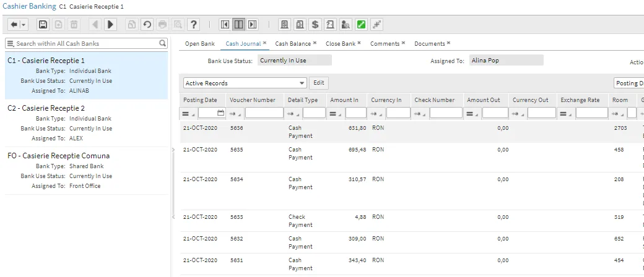Open Amount In filter operator dropdown

337,113
